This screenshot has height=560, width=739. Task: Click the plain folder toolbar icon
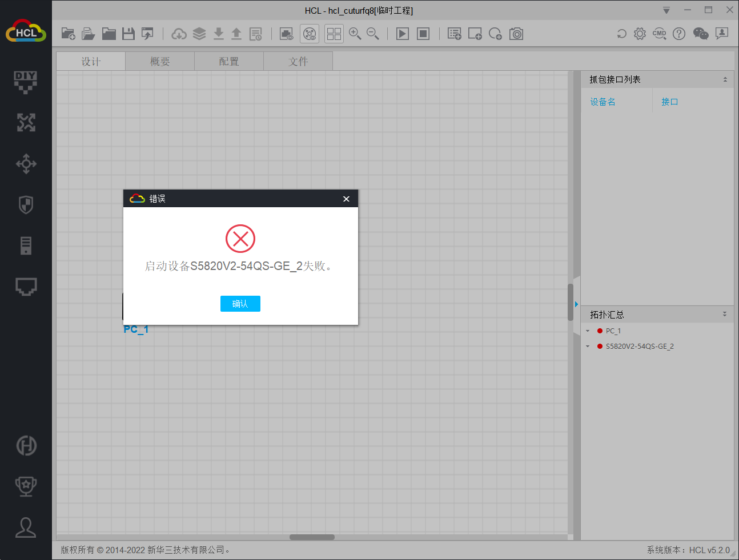(109, 34)
